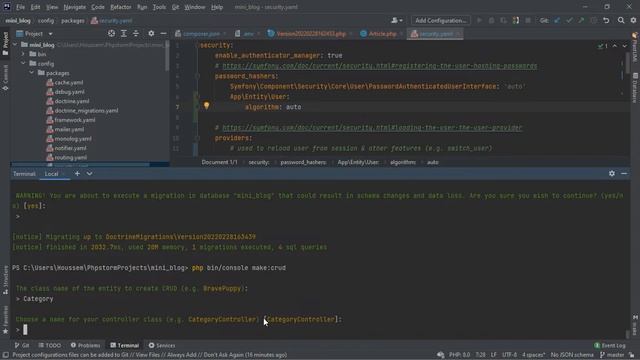The height and width of the screenshot is (360, 640).
Task: Open the user-provider symfony.com documentation link
Action: point(372,127)
